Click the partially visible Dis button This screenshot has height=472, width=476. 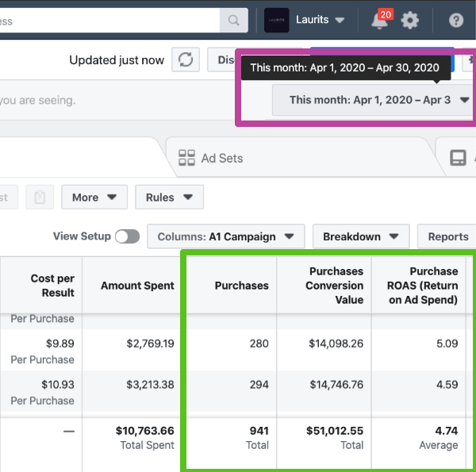222,59
